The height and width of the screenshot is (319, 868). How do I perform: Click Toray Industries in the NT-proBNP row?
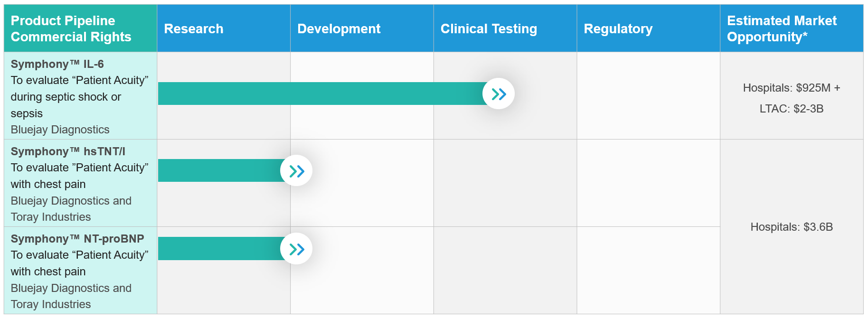[x=51, y=304]
